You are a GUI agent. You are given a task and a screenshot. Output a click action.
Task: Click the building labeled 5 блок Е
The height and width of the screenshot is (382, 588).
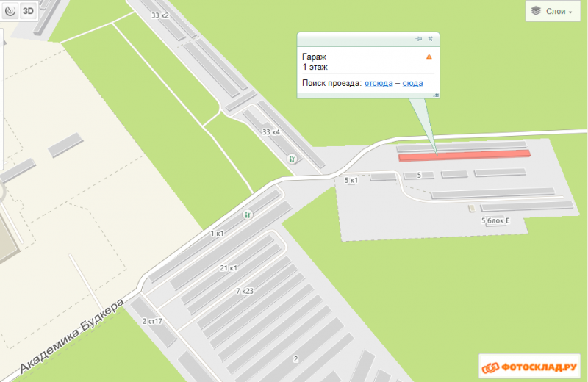[x=495, y=220]
